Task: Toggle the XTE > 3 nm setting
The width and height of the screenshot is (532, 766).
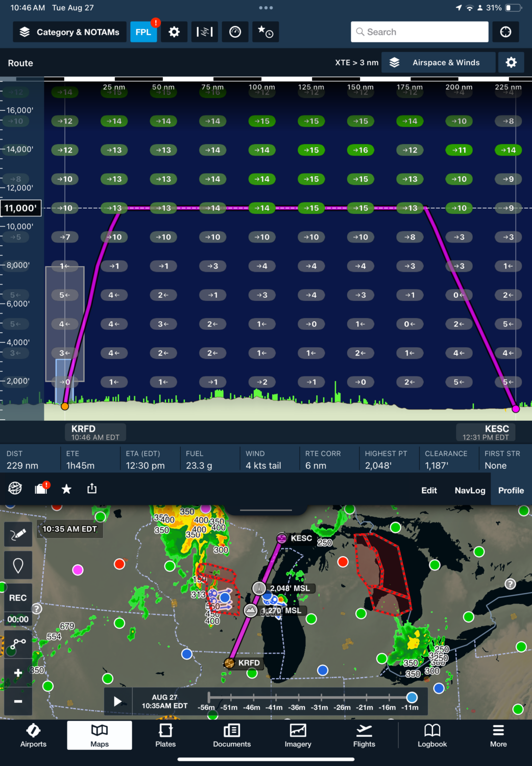Action: 357,62
